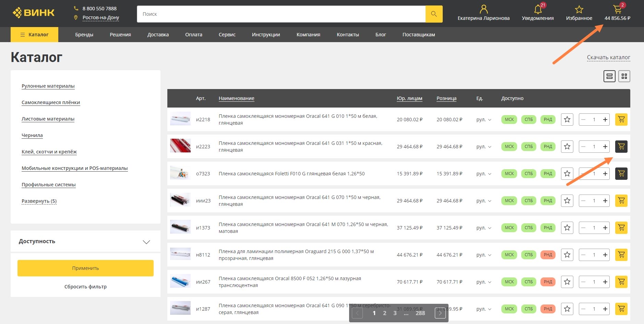Open the Оплата menu item
Image resolution: width=644 pixels, height=324 pixels.
click(x=194, y=35)
